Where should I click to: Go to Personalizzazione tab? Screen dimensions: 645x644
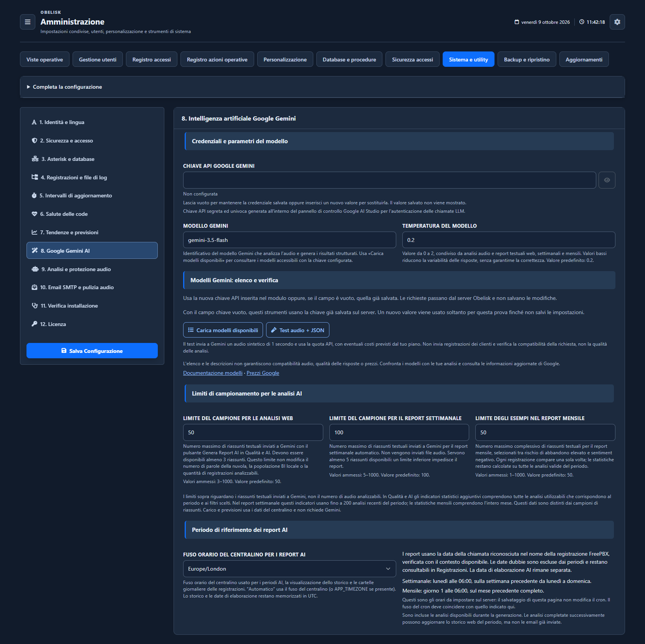pos(285,59)
